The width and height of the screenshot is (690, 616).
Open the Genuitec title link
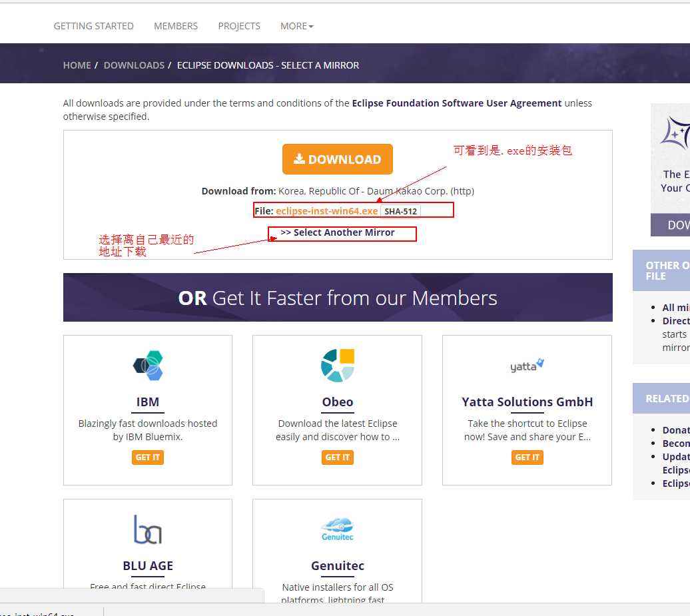(338, 565)
